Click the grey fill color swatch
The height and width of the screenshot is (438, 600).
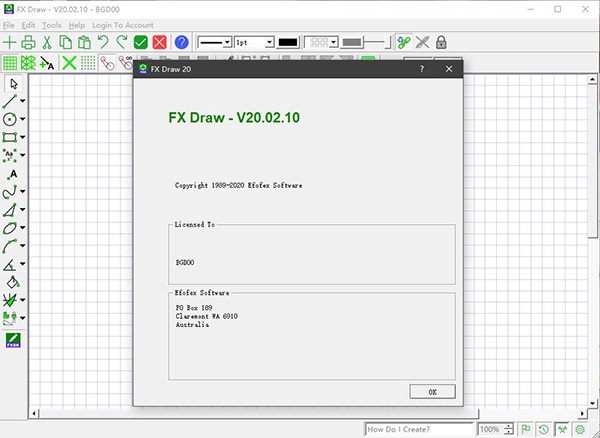(352, 42)
